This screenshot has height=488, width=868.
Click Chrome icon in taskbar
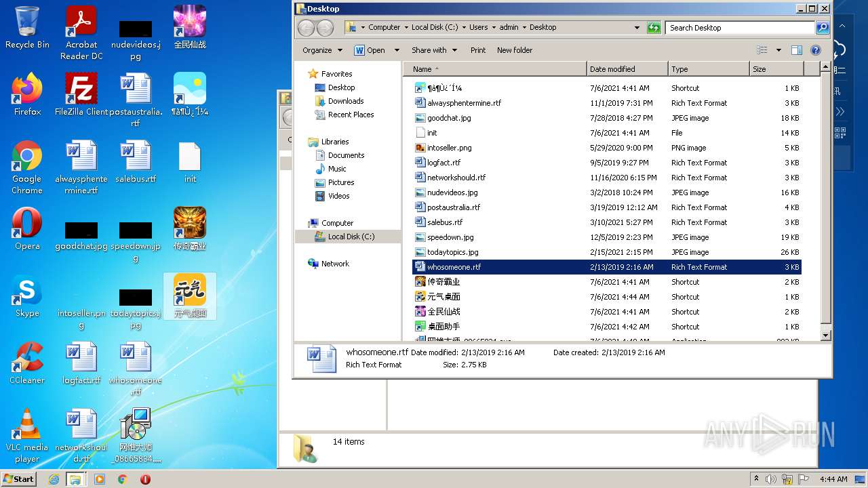click(122, 479)
